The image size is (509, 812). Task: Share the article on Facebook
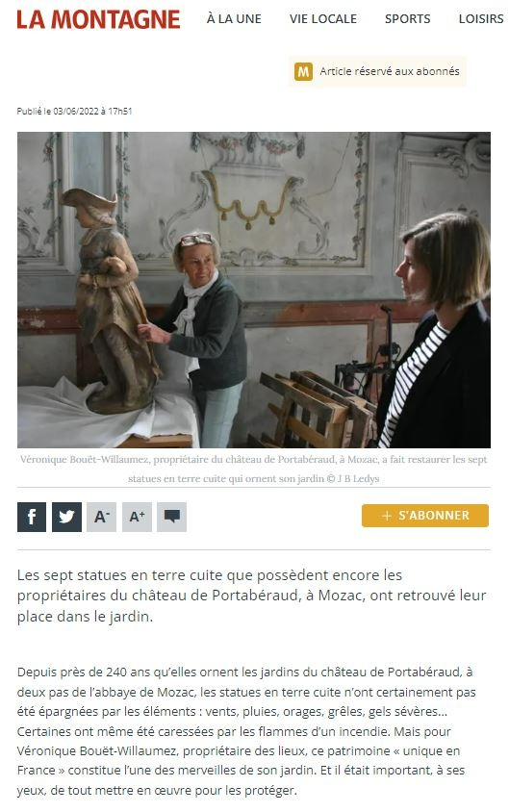click(x=32, y=517)
